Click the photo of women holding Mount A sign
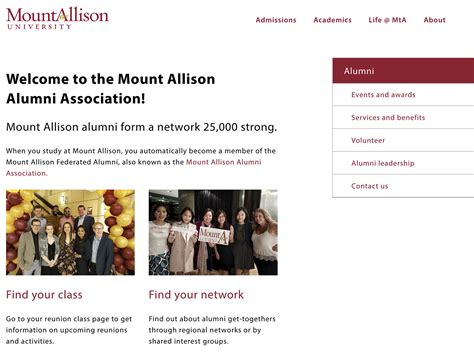Viewport: 474px width, 362px height. (213, 232)
